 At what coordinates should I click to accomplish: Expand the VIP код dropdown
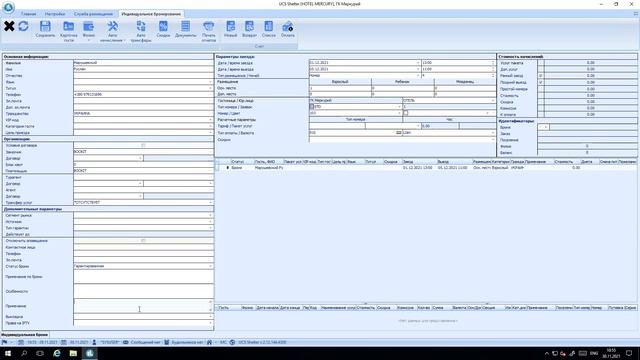211,120
